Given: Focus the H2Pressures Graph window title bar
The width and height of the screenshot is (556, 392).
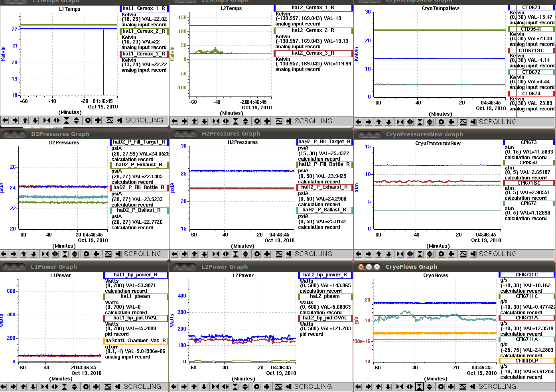Looking at the screenshot, I should coord(261,134).
